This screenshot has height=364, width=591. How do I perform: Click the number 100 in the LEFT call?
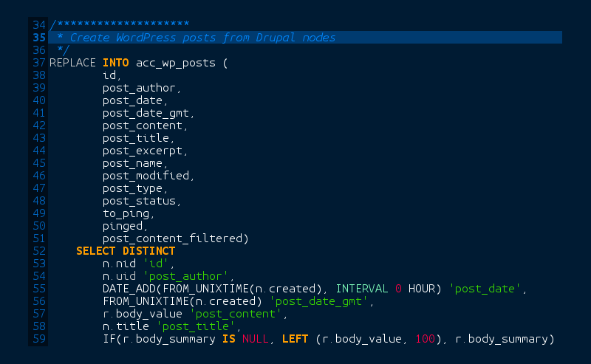[x=431, y=339]
